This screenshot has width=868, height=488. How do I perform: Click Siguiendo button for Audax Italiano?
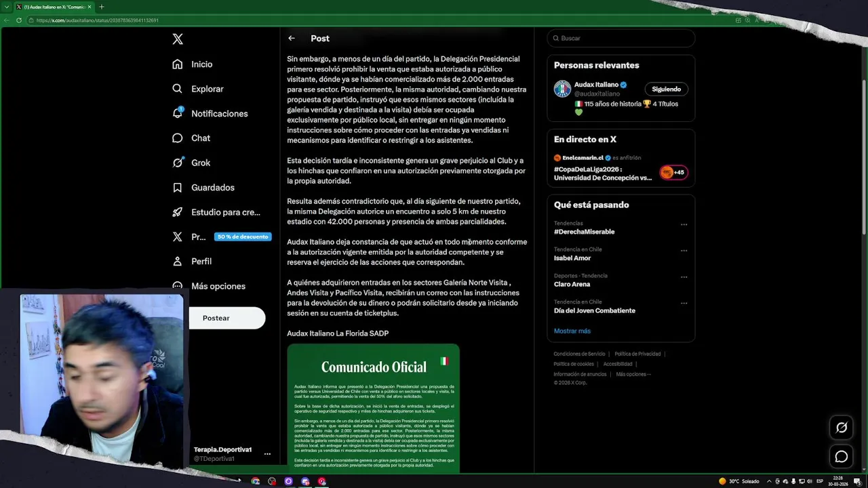[x=666, y=89]
